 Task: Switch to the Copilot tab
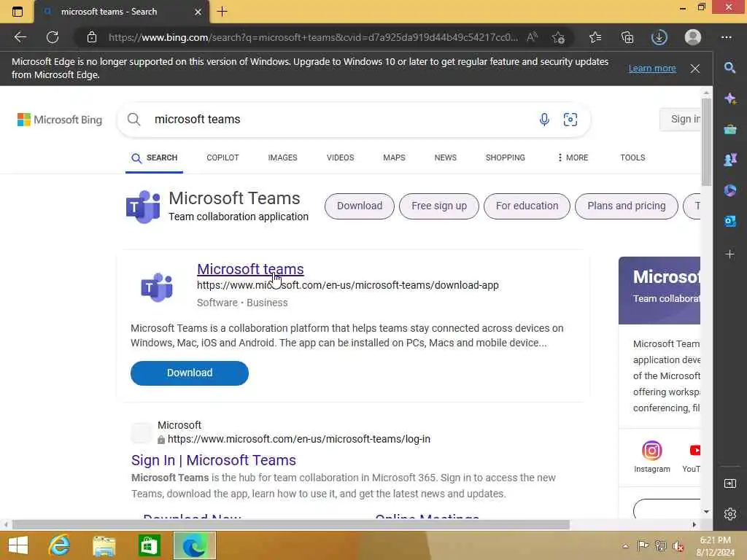(222, 157)
